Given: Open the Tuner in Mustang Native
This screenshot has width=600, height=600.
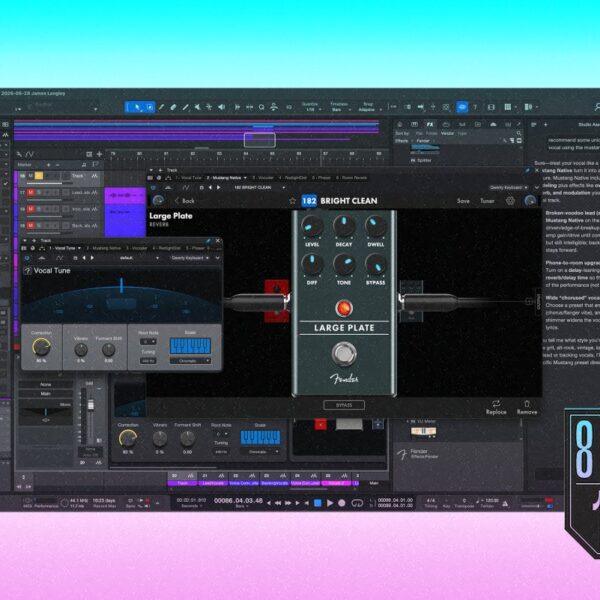Looking at the screenshot, I should (x=487, y=201).
